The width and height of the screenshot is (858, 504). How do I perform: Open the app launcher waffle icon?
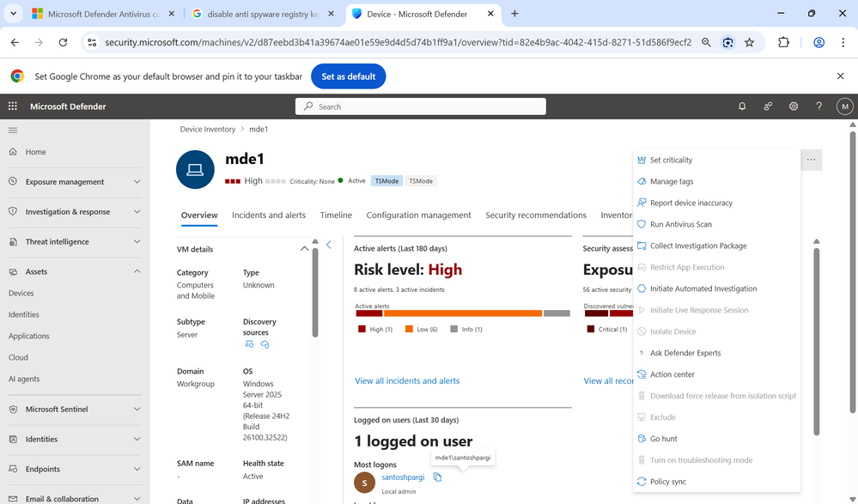pyautogui.click(x=12, y=106)
